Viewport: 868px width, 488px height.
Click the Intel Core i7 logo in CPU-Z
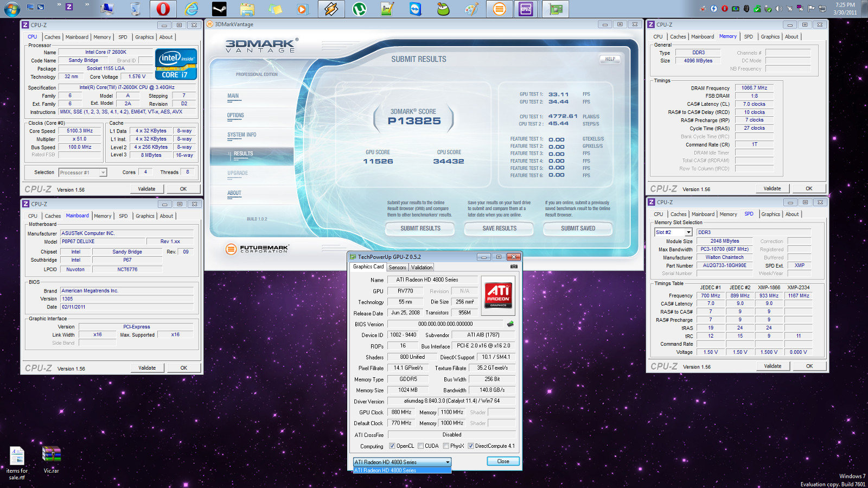pos(176,65)
